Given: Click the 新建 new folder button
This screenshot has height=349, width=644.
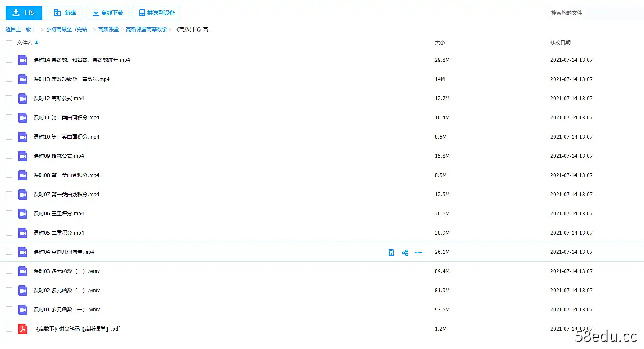Looking at the screenshot, I should click(64, 13).
